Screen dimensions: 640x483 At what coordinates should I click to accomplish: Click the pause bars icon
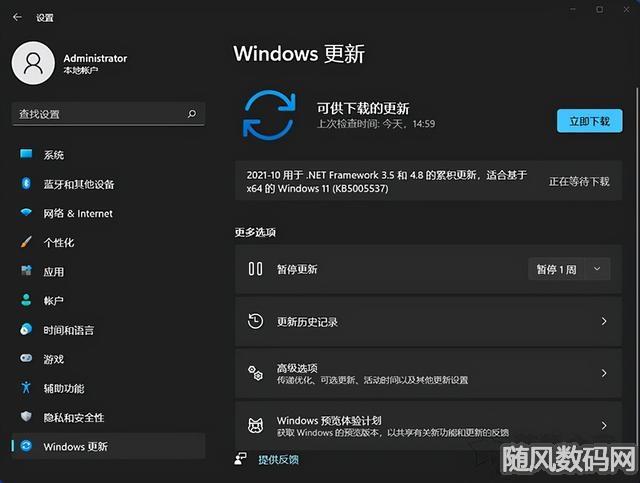256,269
